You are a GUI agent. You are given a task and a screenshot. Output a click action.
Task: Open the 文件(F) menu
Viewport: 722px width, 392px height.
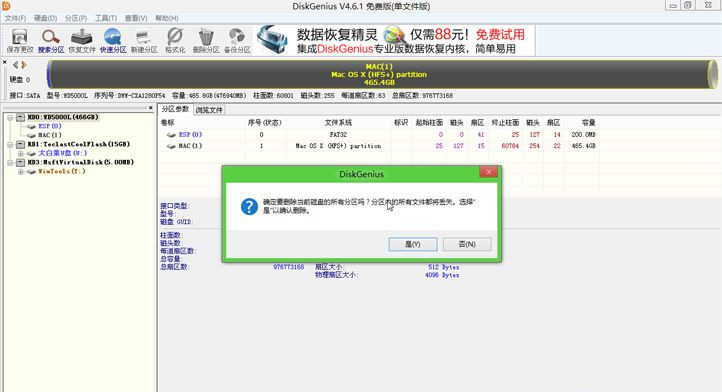15,18
